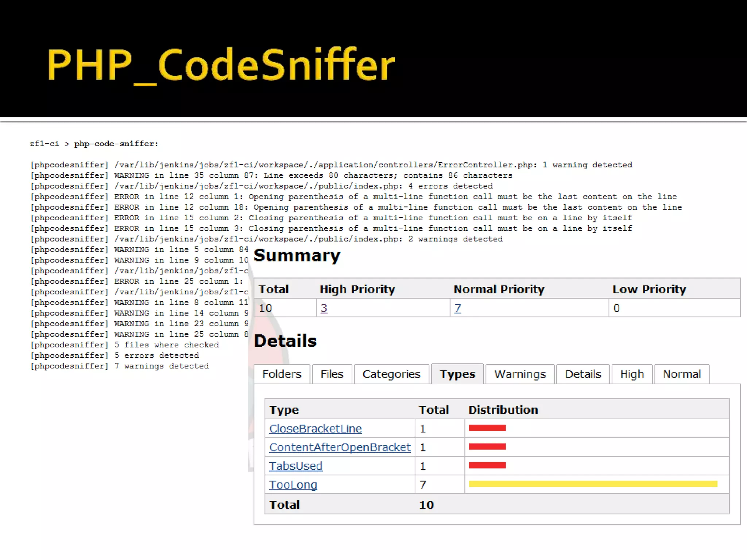Open the Warnings tab

[520, 374]
